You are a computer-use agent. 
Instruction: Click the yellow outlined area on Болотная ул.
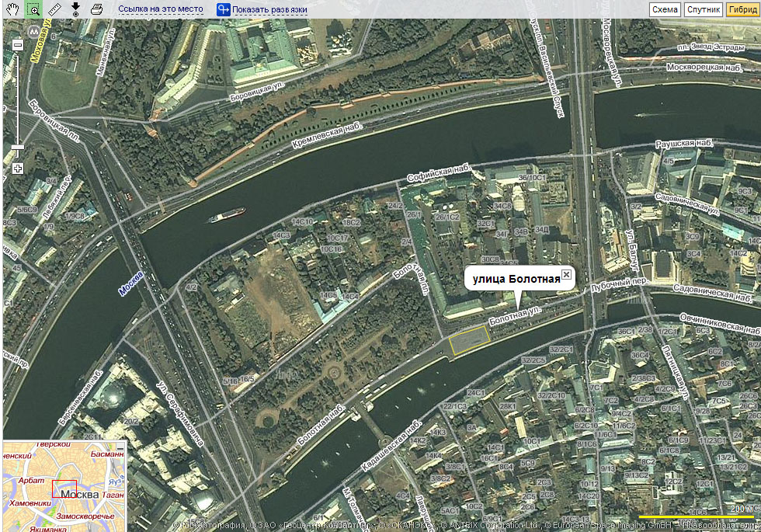click(x=470, y=341)
